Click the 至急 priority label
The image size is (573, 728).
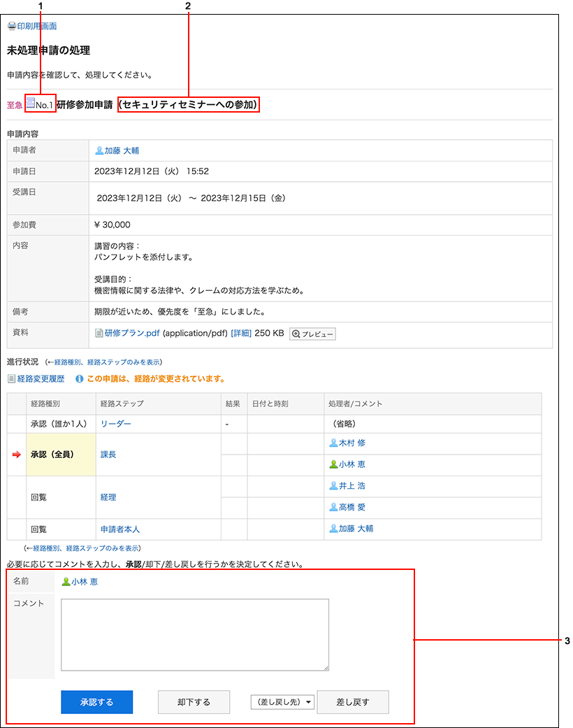tap(15, 106)
